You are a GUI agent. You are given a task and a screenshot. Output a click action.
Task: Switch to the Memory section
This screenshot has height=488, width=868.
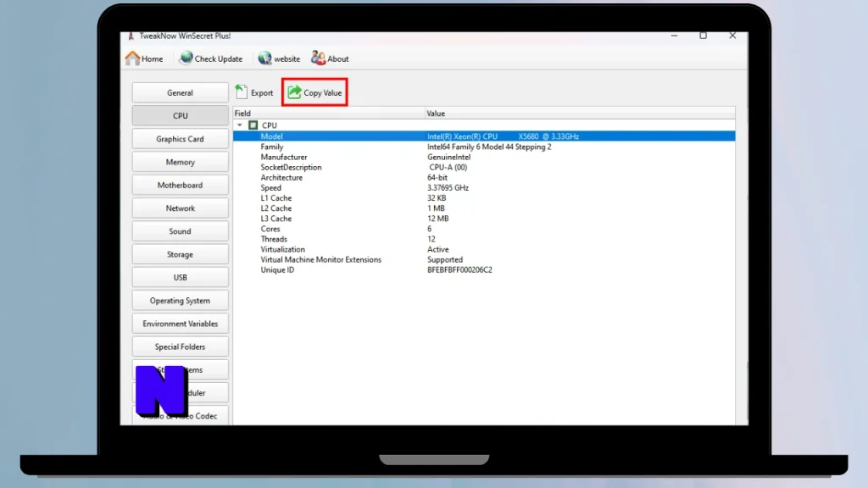click(180, 162)
